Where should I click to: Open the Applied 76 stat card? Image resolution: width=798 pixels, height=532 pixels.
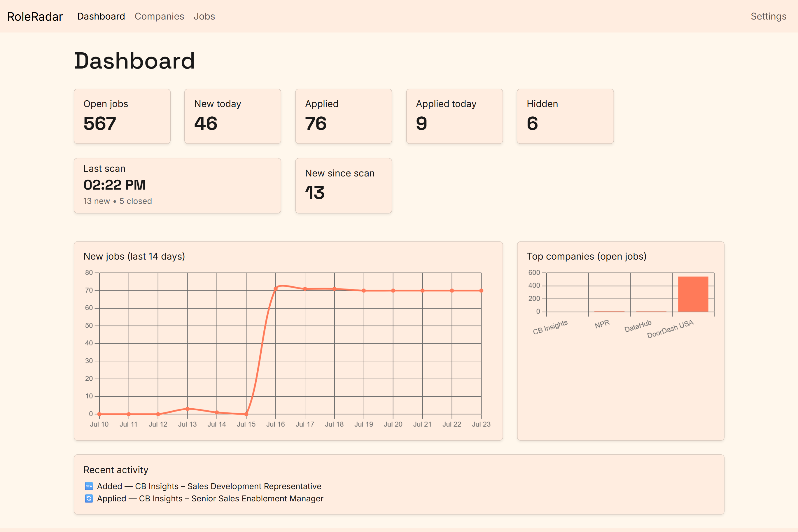tap(344, 116)
